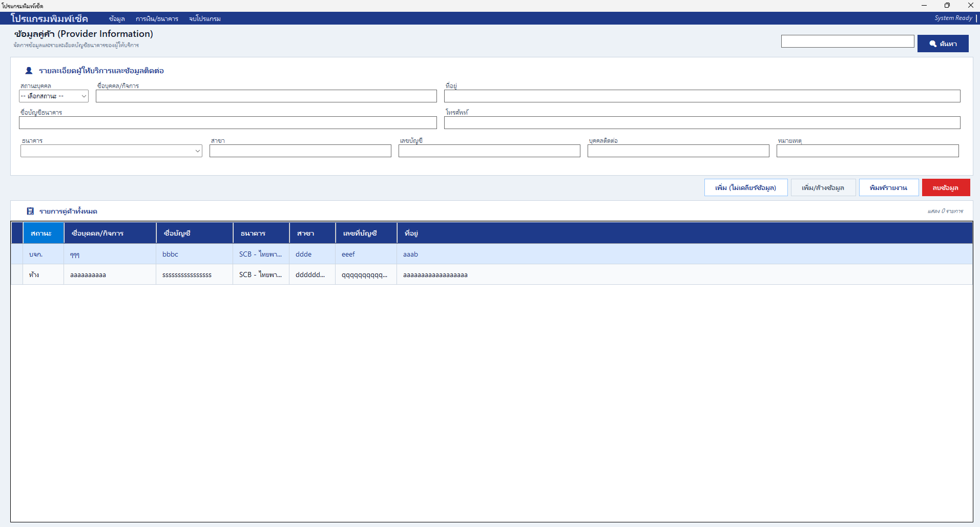Click the person icon beside provider details heading
The image size is (980, 527).
tap(29, 71)
